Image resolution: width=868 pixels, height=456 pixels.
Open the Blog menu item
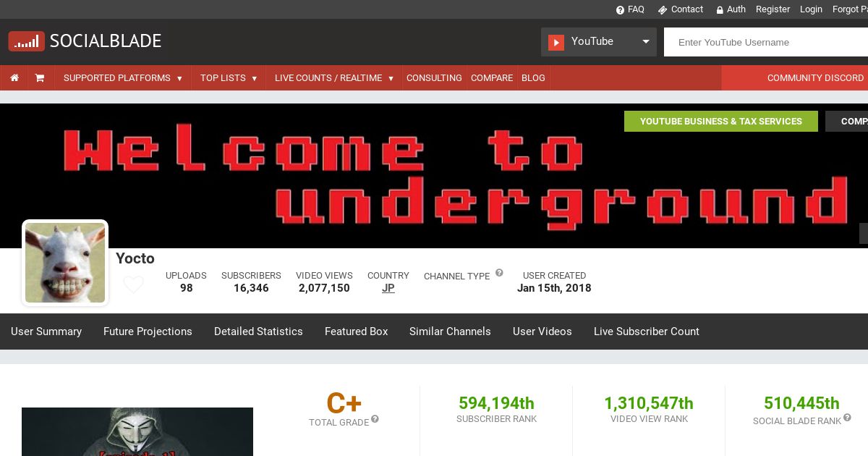coord(533,78)
